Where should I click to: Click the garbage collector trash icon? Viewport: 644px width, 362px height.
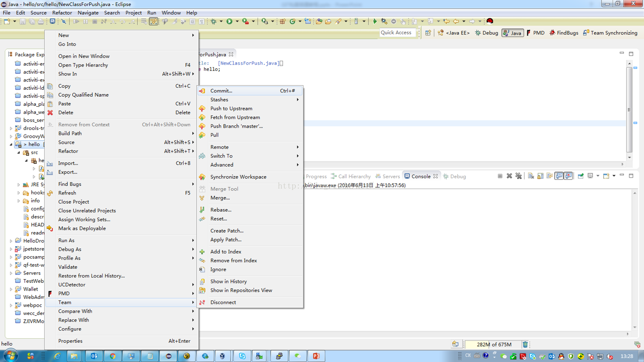click(x=525, y=345)
